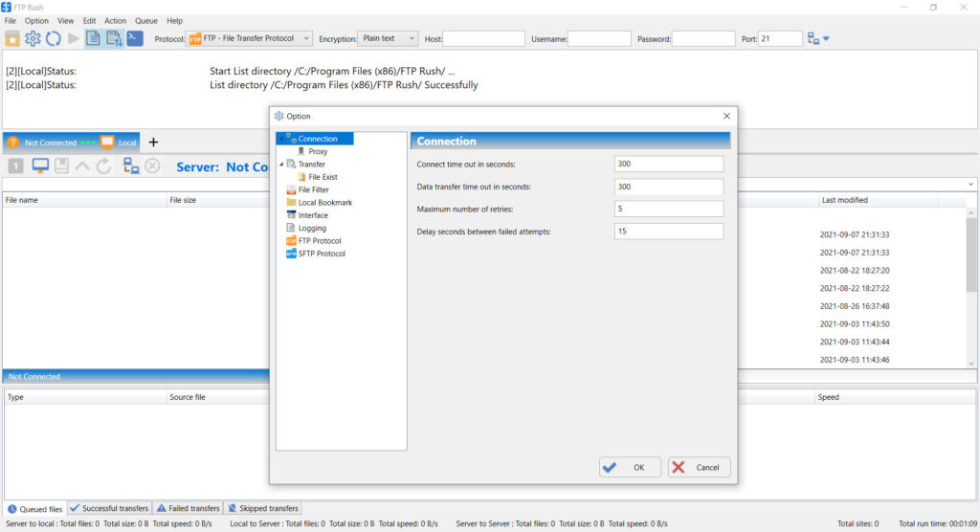Click Delay seconds between failed attempts field
The height and width of the screenshot is (532, 980).
pos(669,232)
